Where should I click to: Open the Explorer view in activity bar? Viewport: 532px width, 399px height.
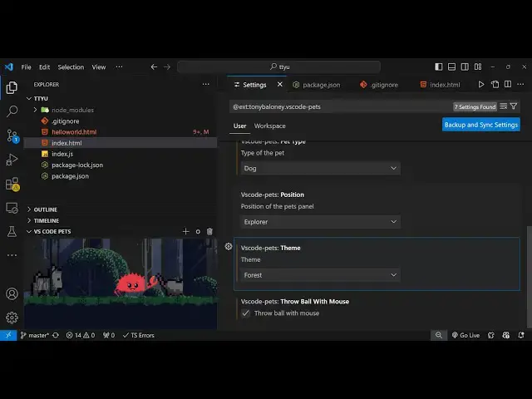(12, 87)
